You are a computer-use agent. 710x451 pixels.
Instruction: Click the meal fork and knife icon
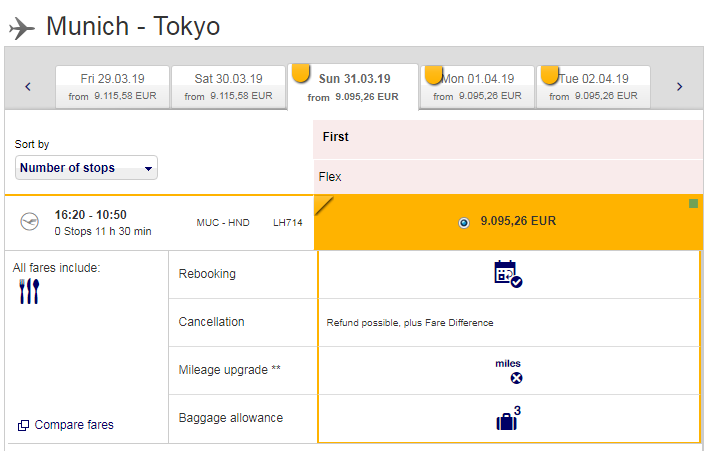click(x=29, y=291)
